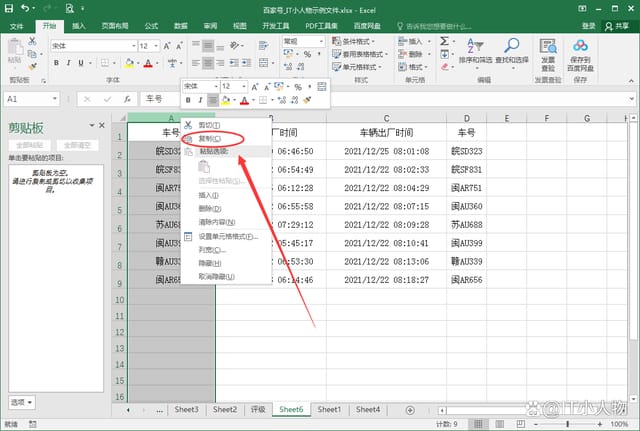The image size is (640, 431).
Task: Click the Percent Style icon in the ribbon
Action: click(x=307, y=54)
